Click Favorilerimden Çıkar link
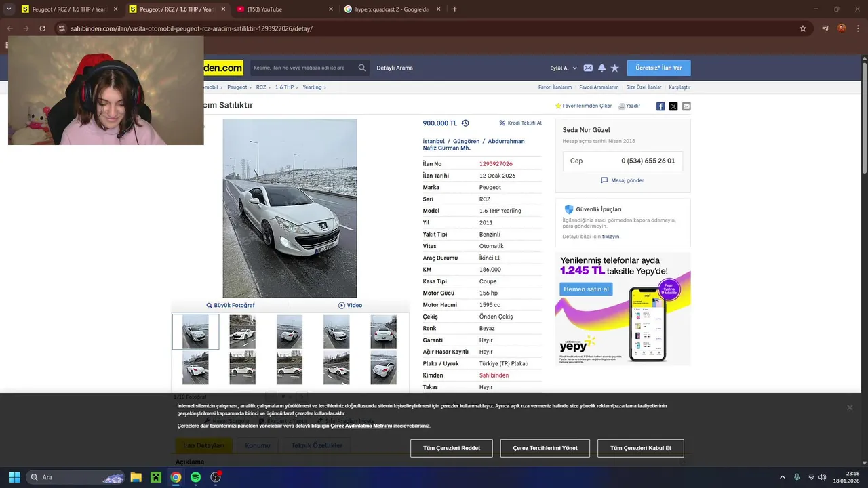The width and height of the screenshot is (868, 488). 583,106
